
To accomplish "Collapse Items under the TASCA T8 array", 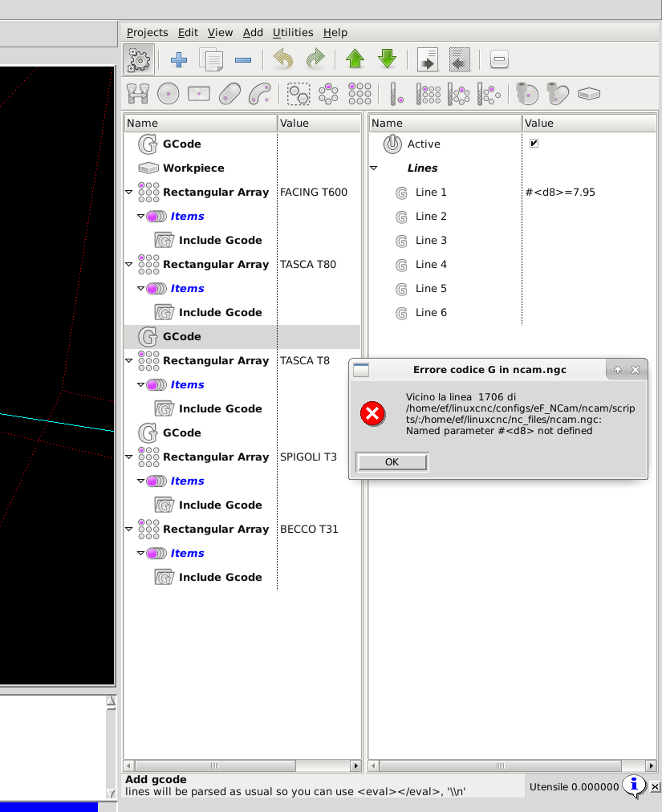I will point(140,384).
